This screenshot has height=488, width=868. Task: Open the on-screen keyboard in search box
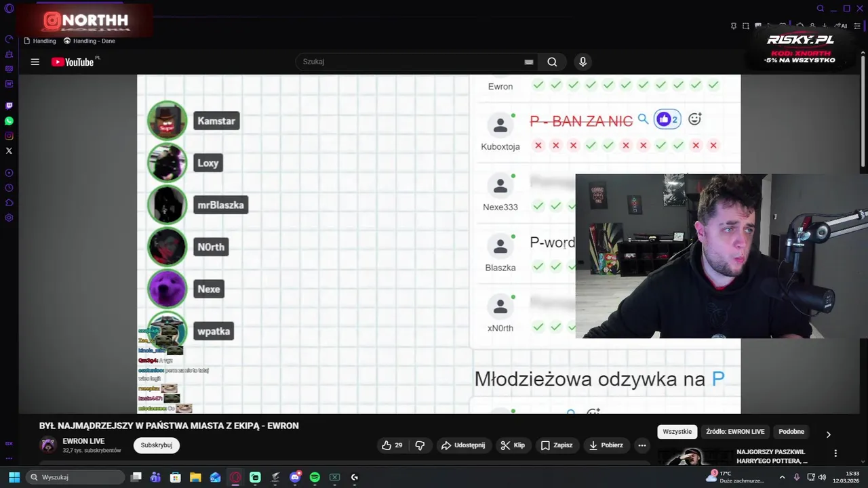[528, 62]
